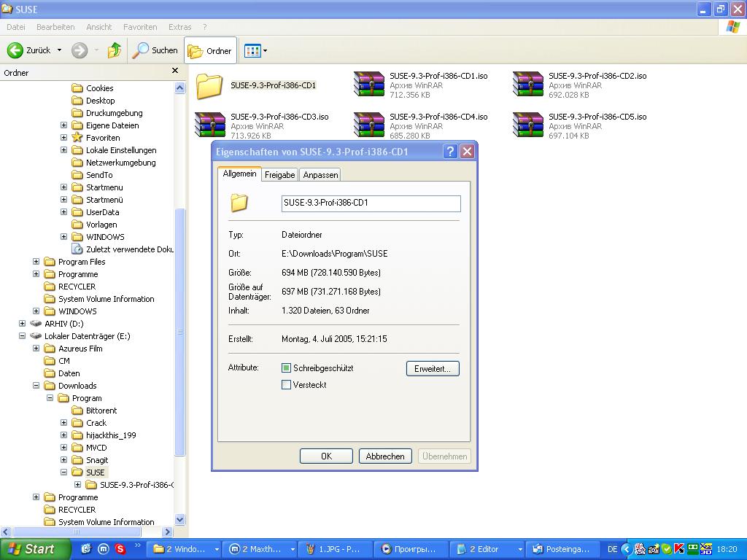Collapse the SUSE tree node
747x560 pixels.
64,472
